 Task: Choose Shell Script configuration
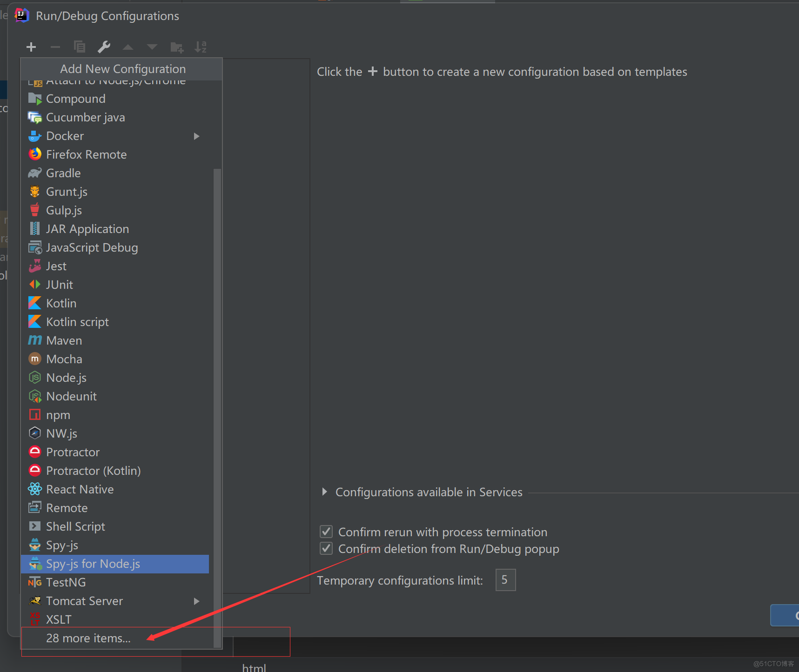coord(115,526)
